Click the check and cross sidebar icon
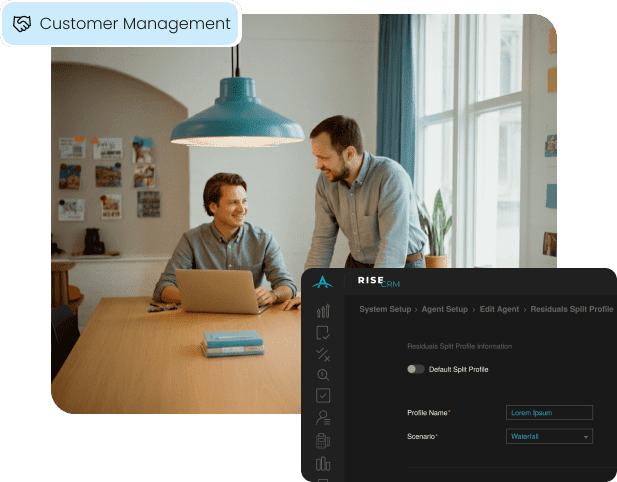 click(322, 353)
